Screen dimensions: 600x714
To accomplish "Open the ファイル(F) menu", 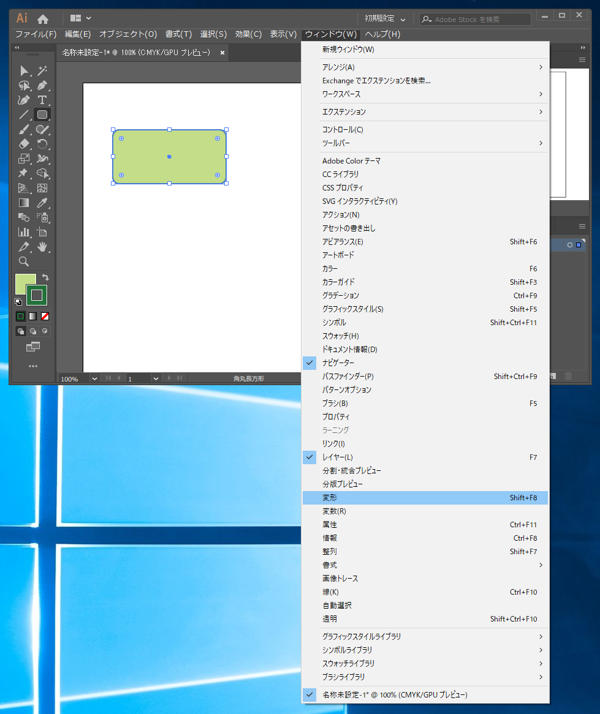I will tap(36, 34).
